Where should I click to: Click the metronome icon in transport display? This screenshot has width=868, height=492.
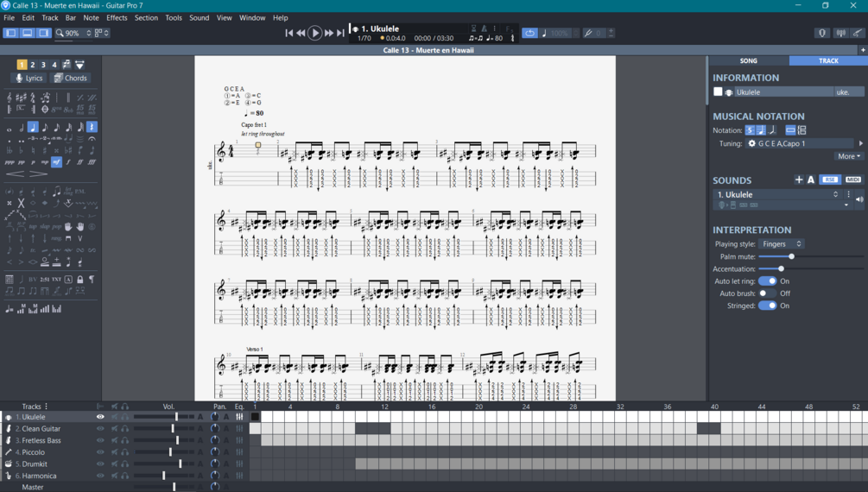point(484,28)
